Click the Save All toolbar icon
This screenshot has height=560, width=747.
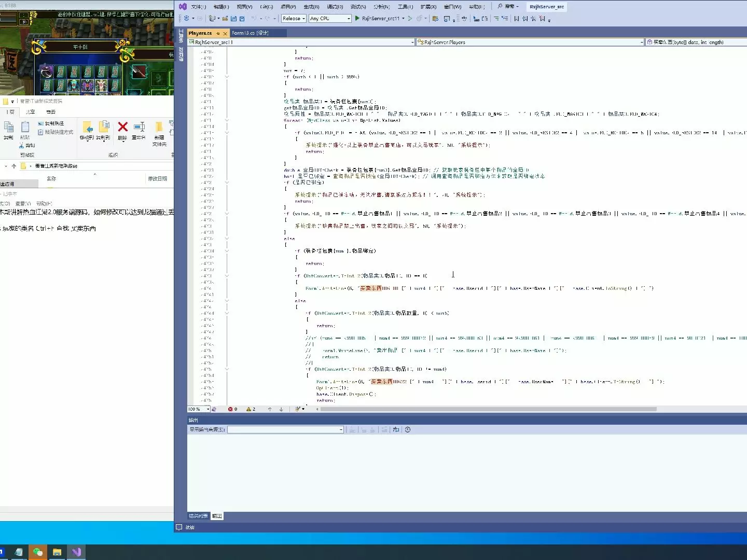[x=242, y=18]
